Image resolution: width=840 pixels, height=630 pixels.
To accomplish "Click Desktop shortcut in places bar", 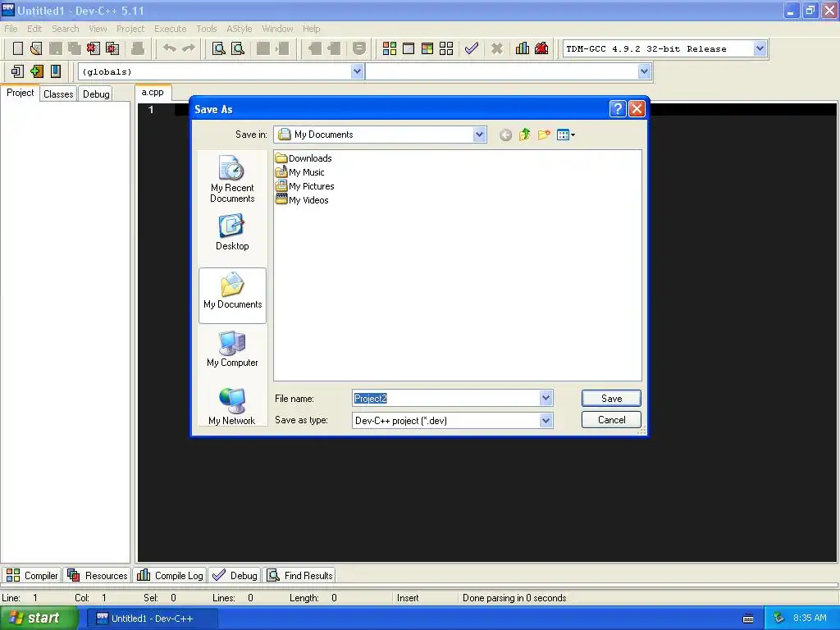I will [x=232, y=232].
